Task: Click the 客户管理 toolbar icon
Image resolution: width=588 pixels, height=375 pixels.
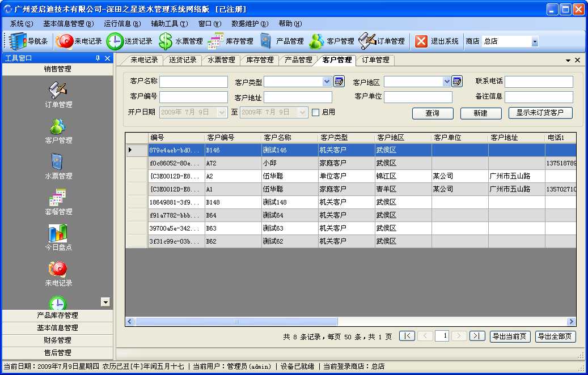Action: (332, 41)
